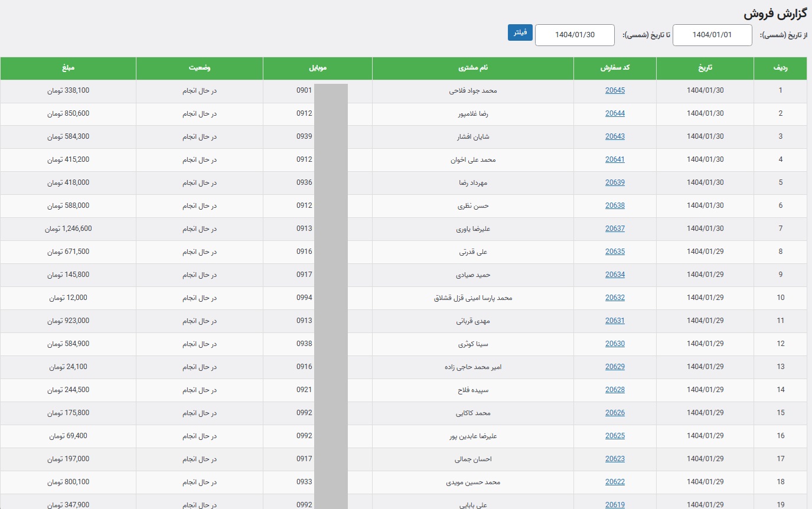Open order link 20634
Screen dimensions: 812x509
tap(615, 275)
